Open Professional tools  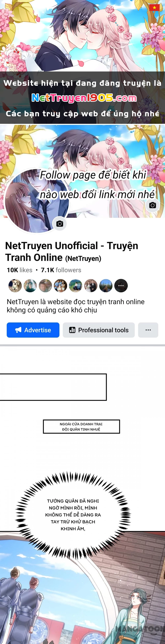[99, 330]
